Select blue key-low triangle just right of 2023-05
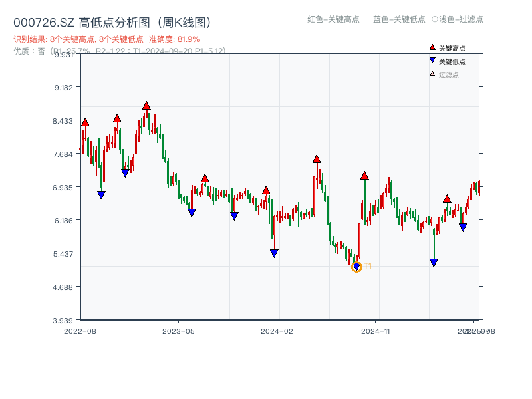532x399 pixels. [x=192, y=213]
